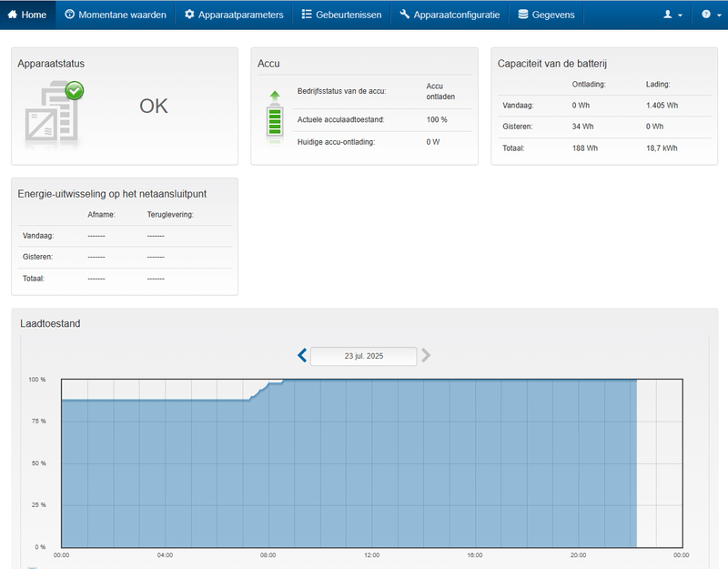Select the 0 W accu discharge value
The height and width of the screenshot is (569, 728).
pyautogui.click(x=433, y=142)
